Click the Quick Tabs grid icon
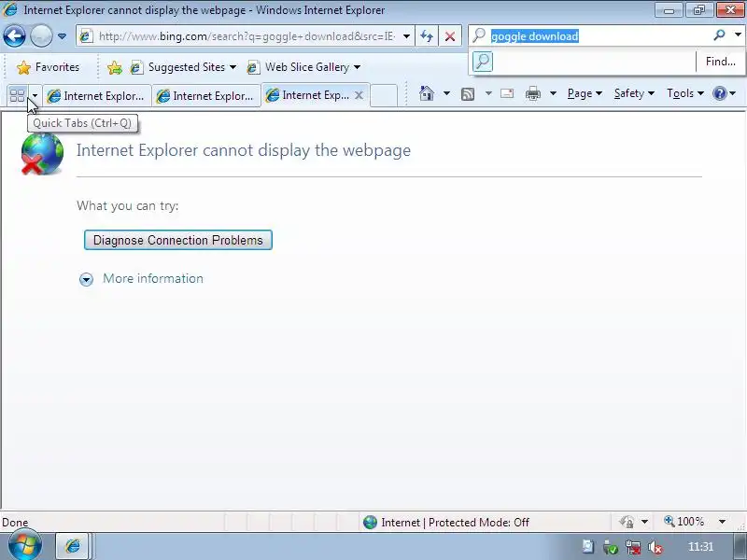This screenshot has height=560, width=747. click(x=17, y=95)
